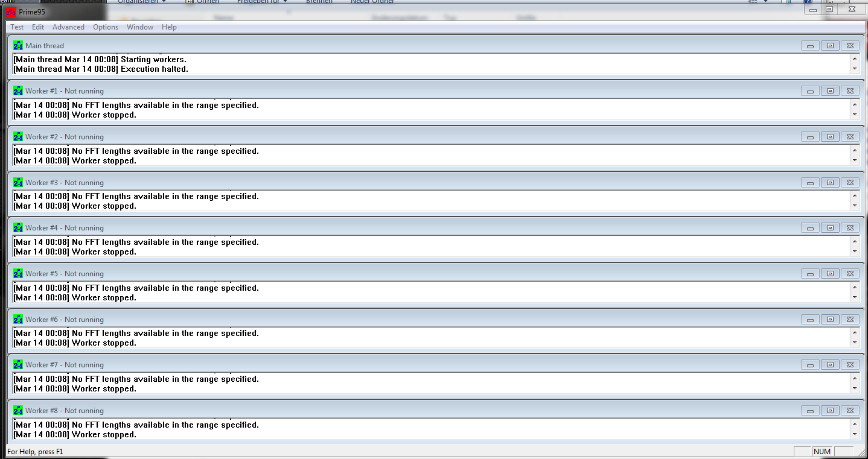Image resolution: width=868 pixels, height=459 pixels.
Task: Click the Worker #8 window icon
Action: coord(18,411)
